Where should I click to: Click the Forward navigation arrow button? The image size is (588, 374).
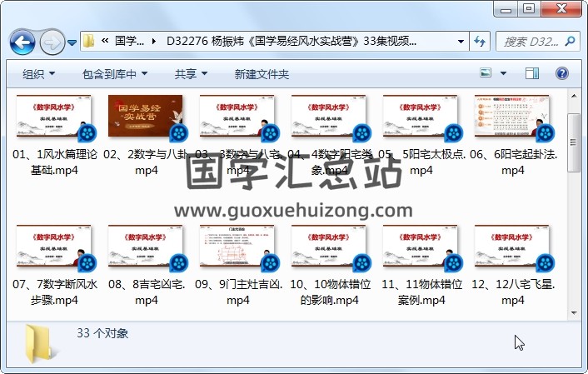pos(52,42)
